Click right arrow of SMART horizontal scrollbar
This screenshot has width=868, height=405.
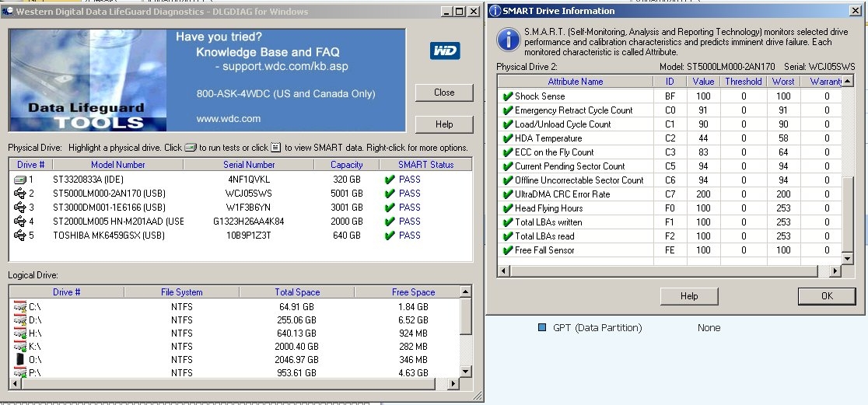[835, 271]
